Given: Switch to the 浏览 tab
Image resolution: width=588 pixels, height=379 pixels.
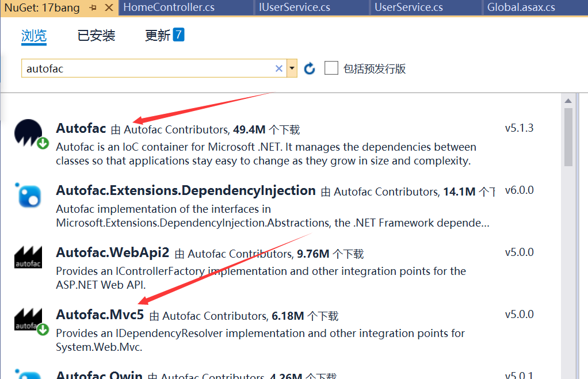Looking at the screenshot, I should 34,36.
